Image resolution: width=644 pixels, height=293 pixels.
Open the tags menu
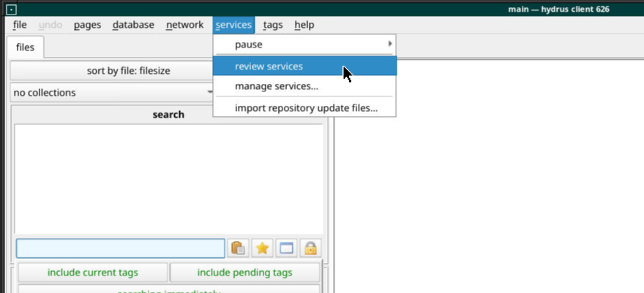(273, 25)
